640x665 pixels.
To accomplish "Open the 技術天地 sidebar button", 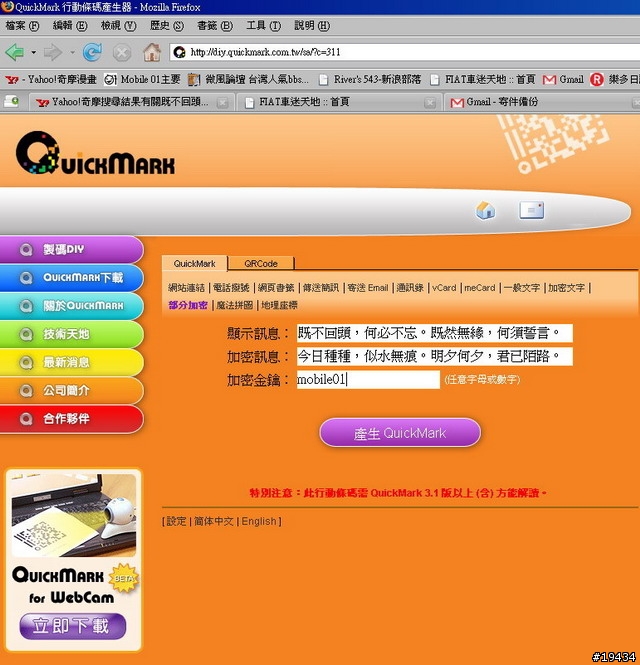I will click(x=71, y=334).
